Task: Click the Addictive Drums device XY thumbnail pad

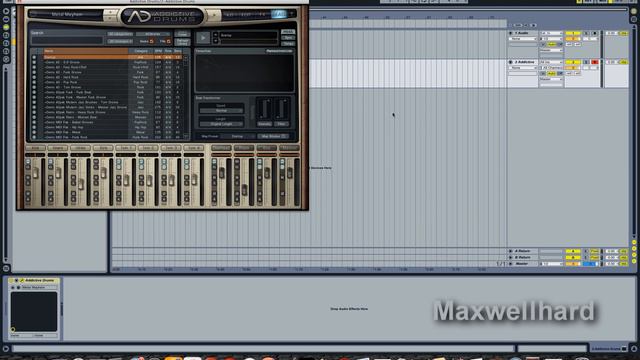Action: click(34, 311)
